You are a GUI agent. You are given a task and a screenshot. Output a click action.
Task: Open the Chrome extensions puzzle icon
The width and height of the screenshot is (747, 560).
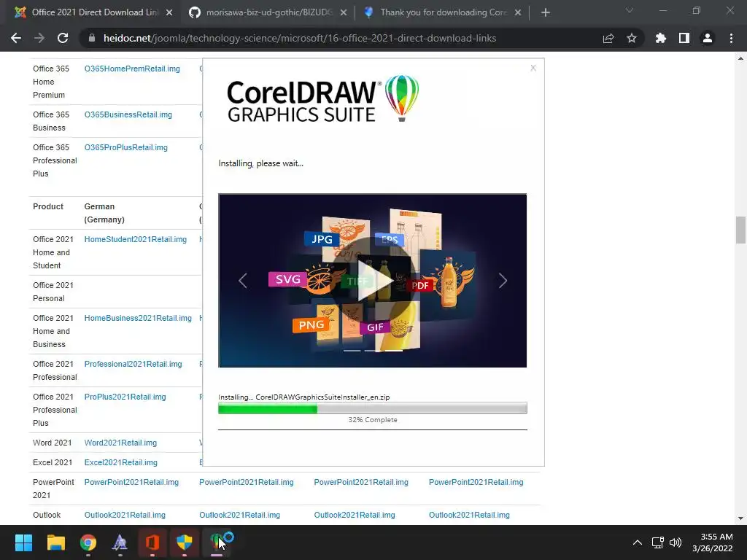click(x=660, y=38)
